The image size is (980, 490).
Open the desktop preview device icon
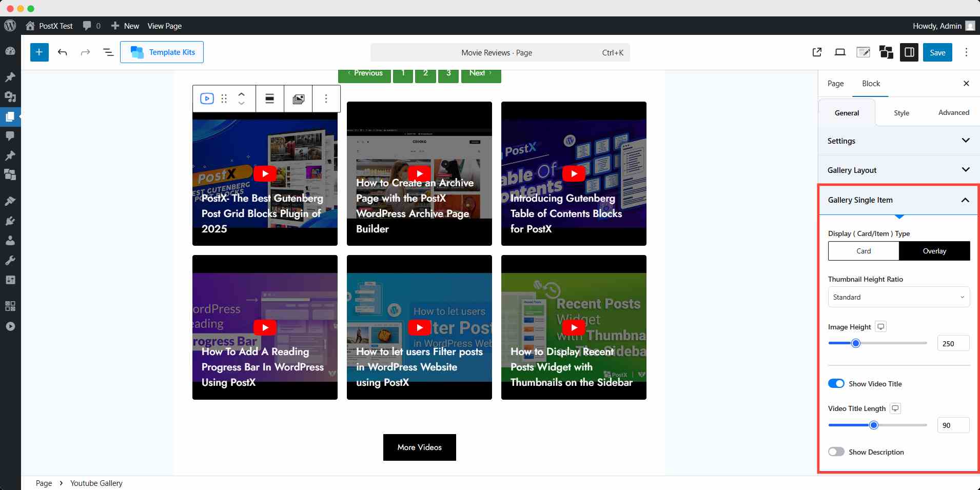coord(840,52)
